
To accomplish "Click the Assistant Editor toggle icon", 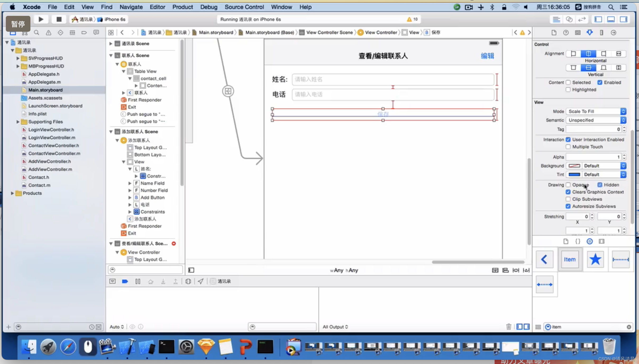I will (x=570, y=19).
